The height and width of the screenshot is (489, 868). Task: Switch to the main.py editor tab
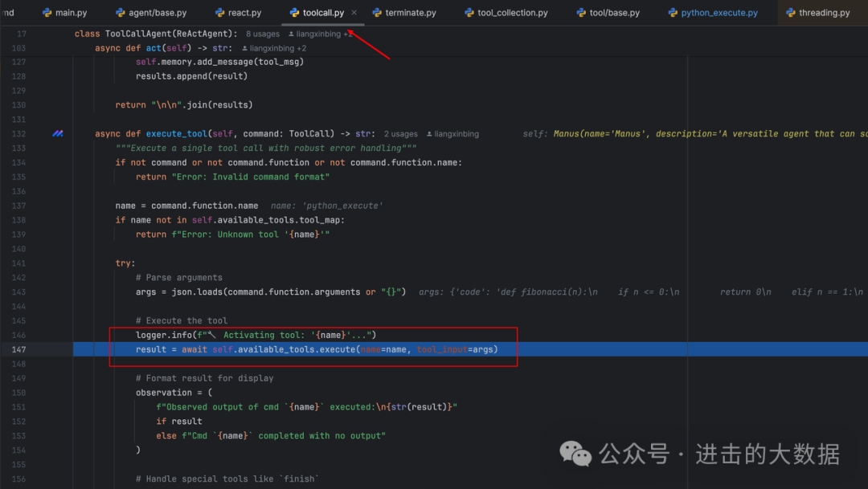[x=65, y=12]
